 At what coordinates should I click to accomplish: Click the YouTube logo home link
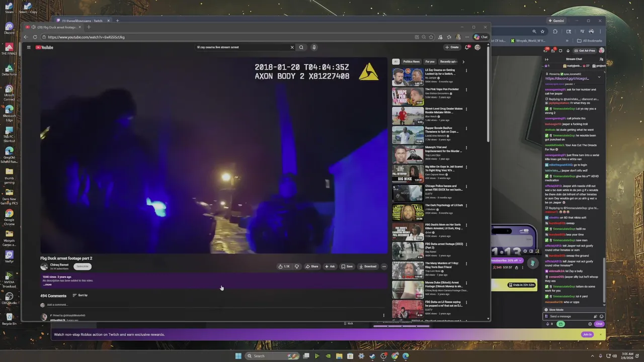(44, 47)
